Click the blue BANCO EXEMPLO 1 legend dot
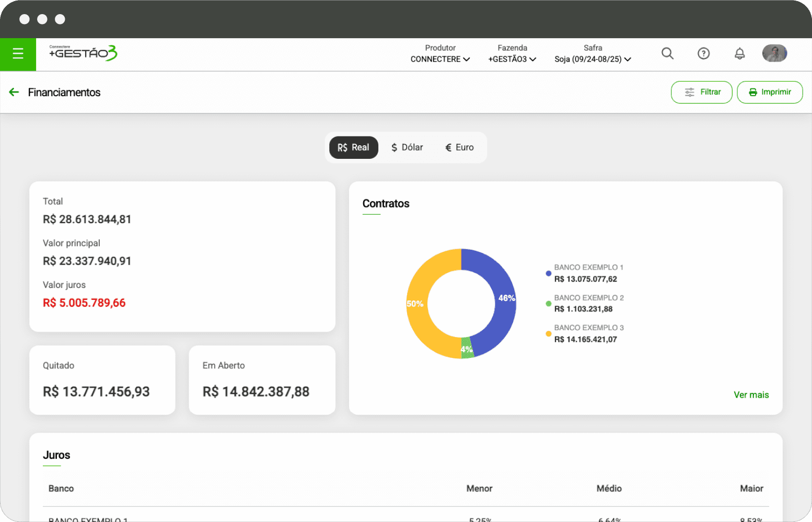The image size is (812, 522). pyautogui.click(x=548, y=273)
